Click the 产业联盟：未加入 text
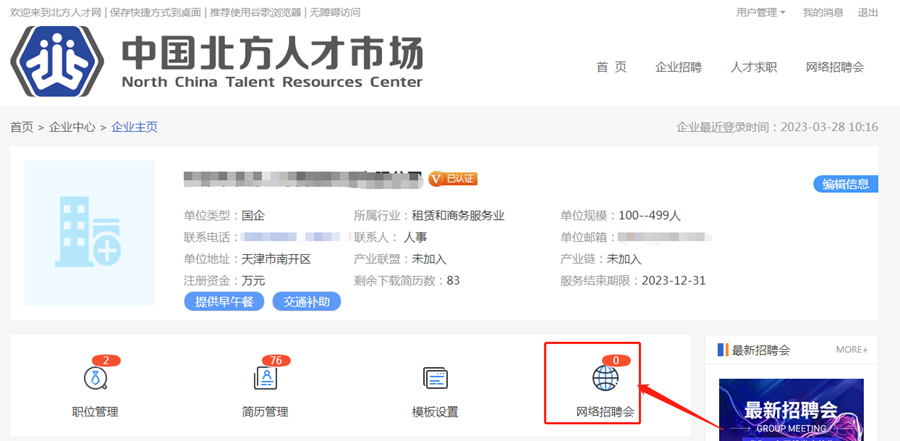This screenshot has height=441, width=900. [400, 259]
